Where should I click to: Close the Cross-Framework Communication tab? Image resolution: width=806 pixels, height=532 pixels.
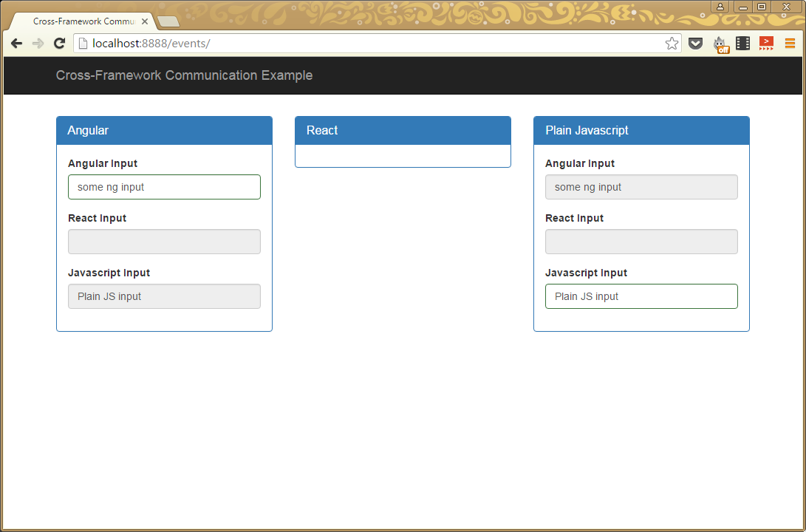[145, 21]
